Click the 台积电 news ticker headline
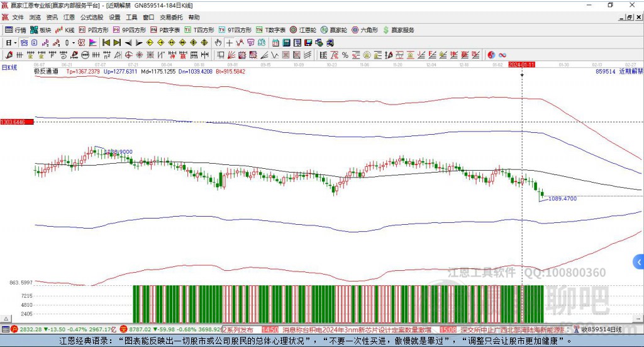This screenshot has width=644, height=347. click(x=356, y=329)
